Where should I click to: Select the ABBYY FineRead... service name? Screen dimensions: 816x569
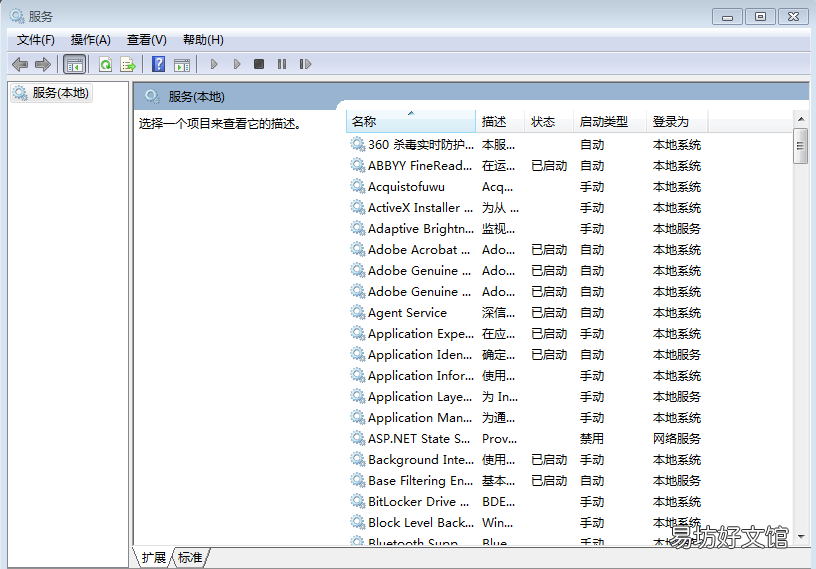point(420,166)
